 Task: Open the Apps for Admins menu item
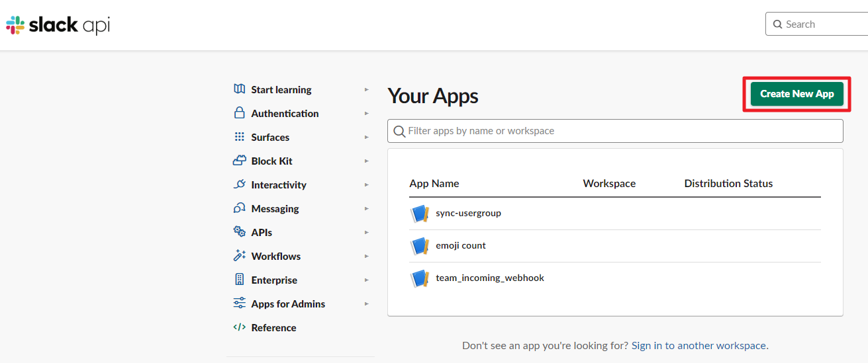[288, 303]
